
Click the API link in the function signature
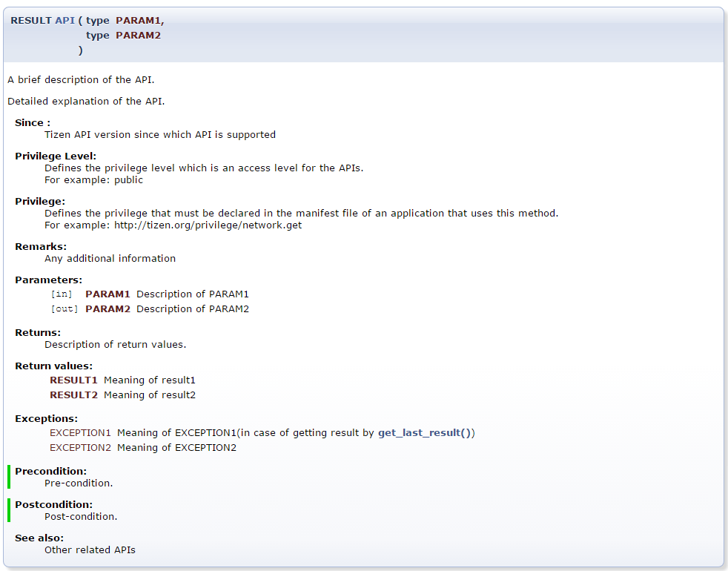pyautogui.click(x=65, y=21)
